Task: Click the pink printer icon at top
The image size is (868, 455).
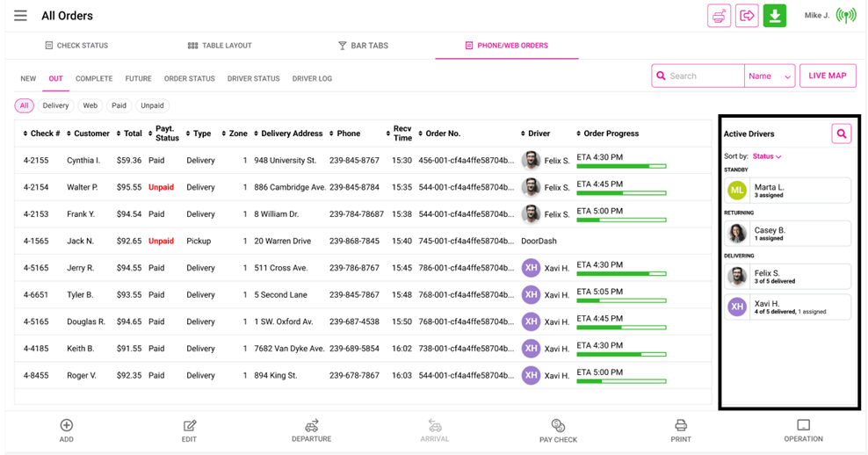Action: click(x=719, y=16)
